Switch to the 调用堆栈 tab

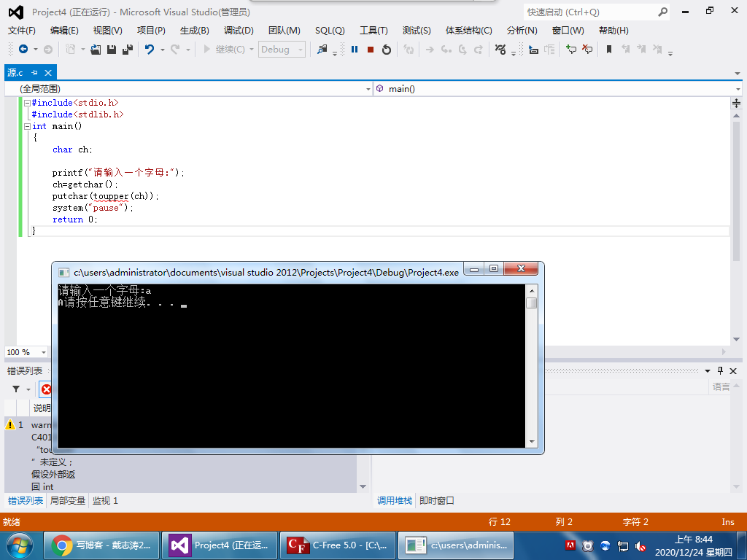click(x=395, y=500)
